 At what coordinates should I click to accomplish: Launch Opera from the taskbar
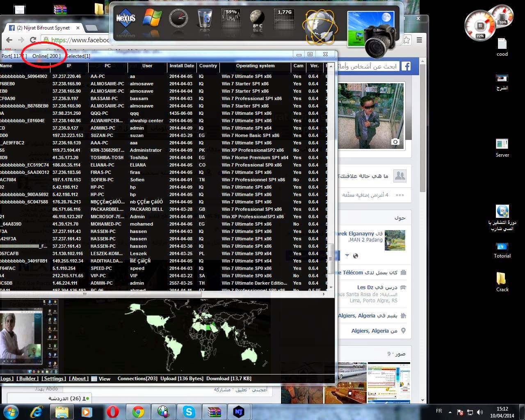pos(113,411)
